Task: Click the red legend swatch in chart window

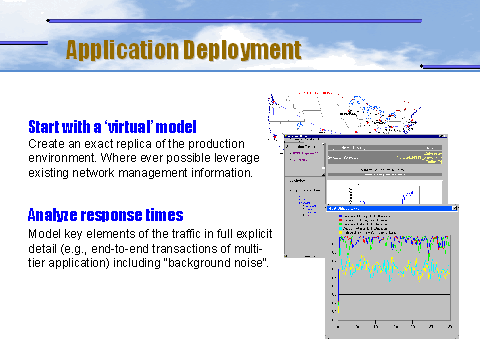Action: point(340,220)
